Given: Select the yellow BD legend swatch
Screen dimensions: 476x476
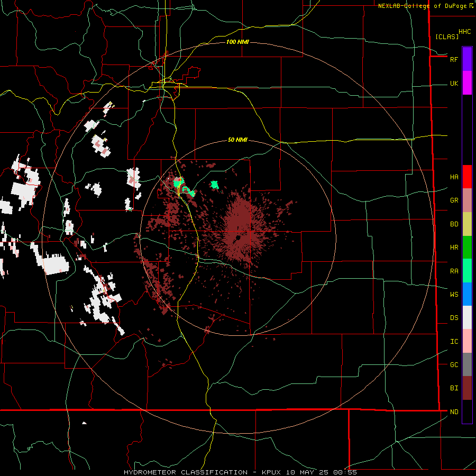Looking at the screenshot, I should coord(467,224).
